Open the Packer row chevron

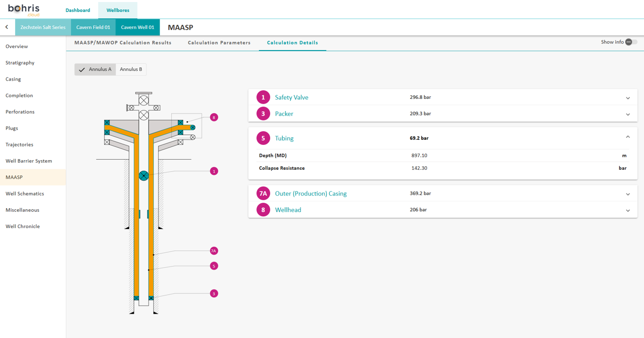click(x=627, y=115)
